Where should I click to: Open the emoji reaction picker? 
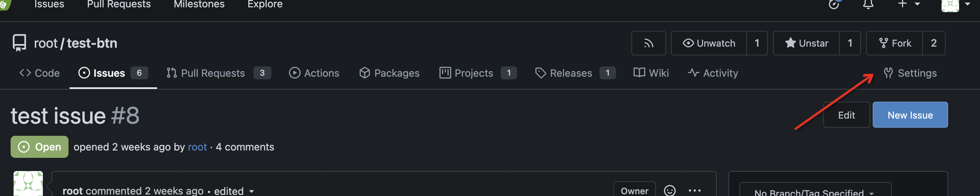[x=669, y=190]
